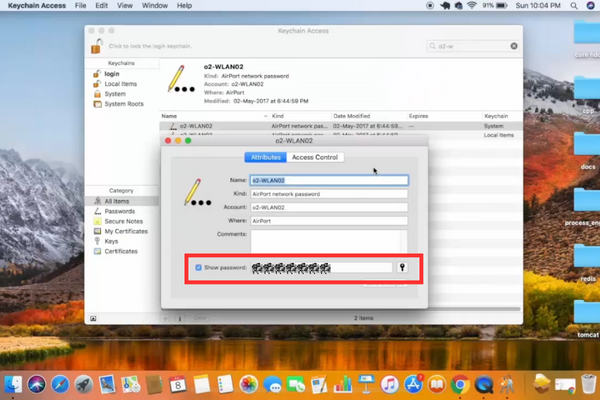Sort by the Expires column header

click(x=444, y=116)
